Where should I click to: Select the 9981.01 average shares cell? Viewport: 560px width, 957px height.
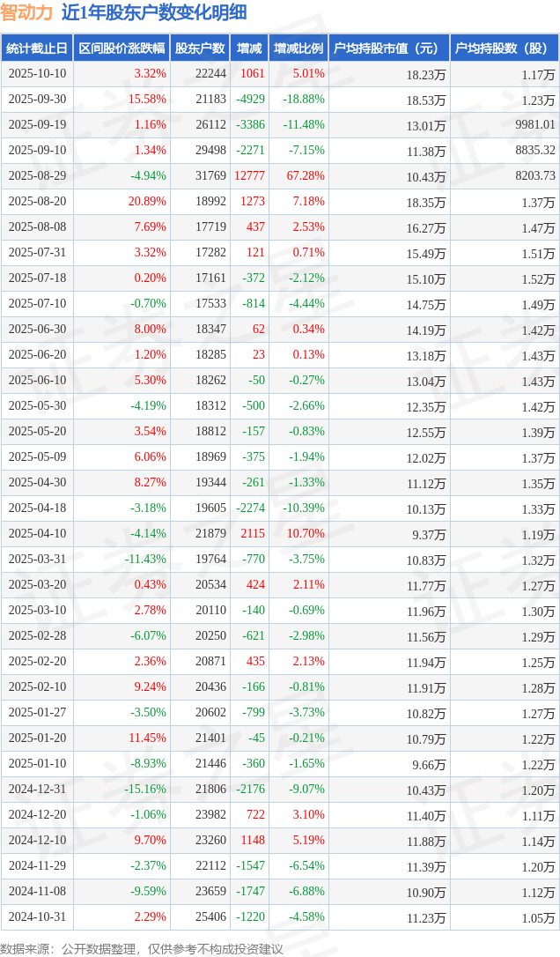coord(535,125)
